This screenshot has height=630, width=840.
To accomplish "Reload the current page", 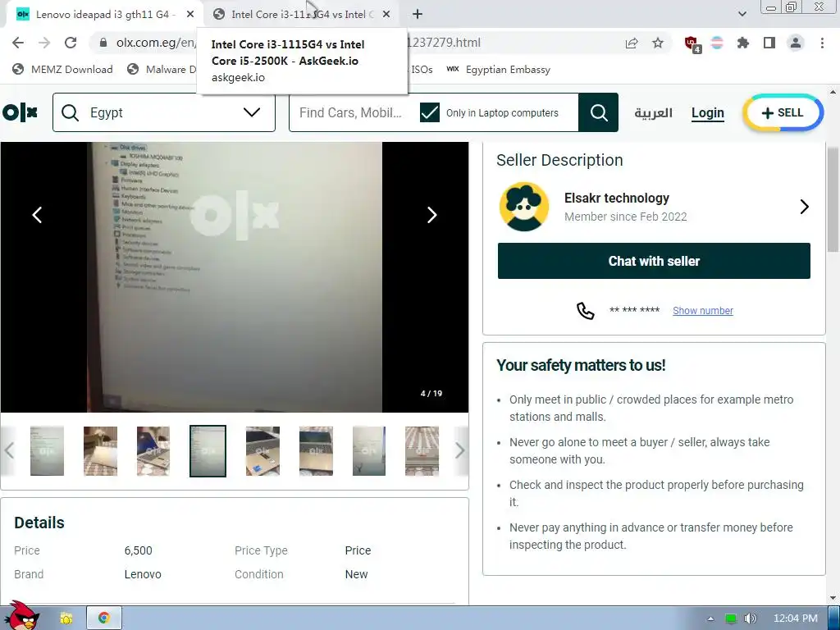I will point(71,43).
